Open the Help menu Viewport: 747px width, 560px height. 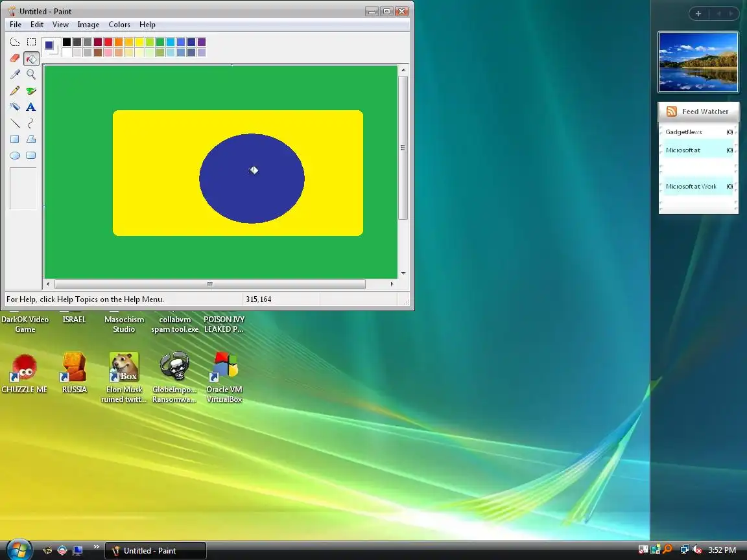click(147, 24)
